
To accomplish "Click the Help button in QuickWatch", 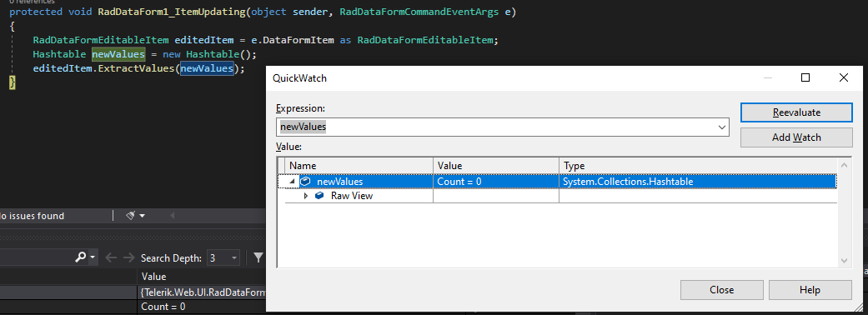I will pos(810,290).
